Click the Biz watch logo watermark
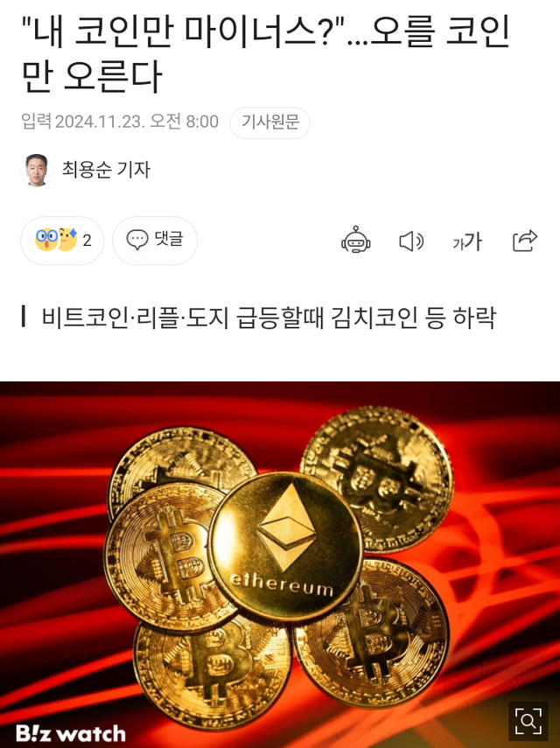Viewport: 560px width, 748px height. pyautogui.click(x=71, y=733)
